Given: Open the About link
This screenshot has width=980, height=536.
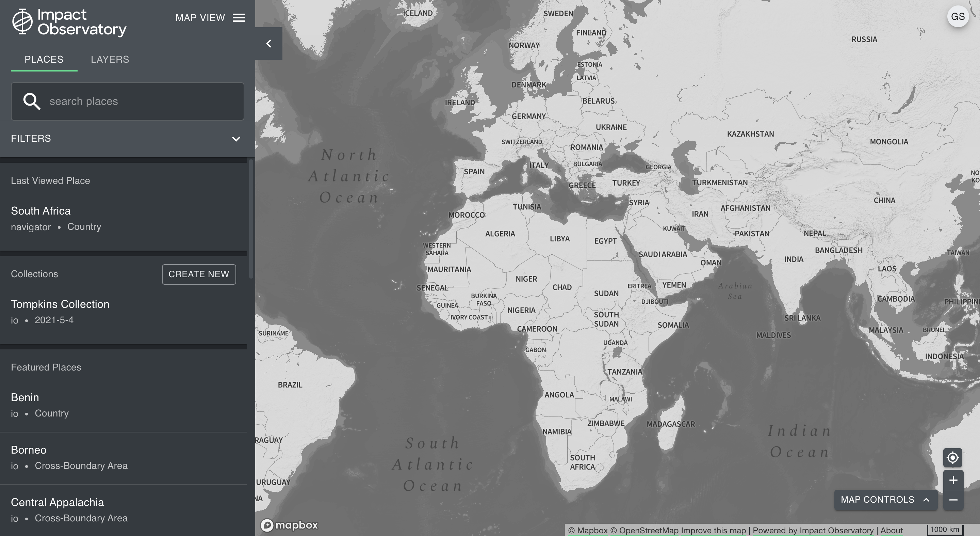Looking at the screenshot, I should click(x=892, y=530).
